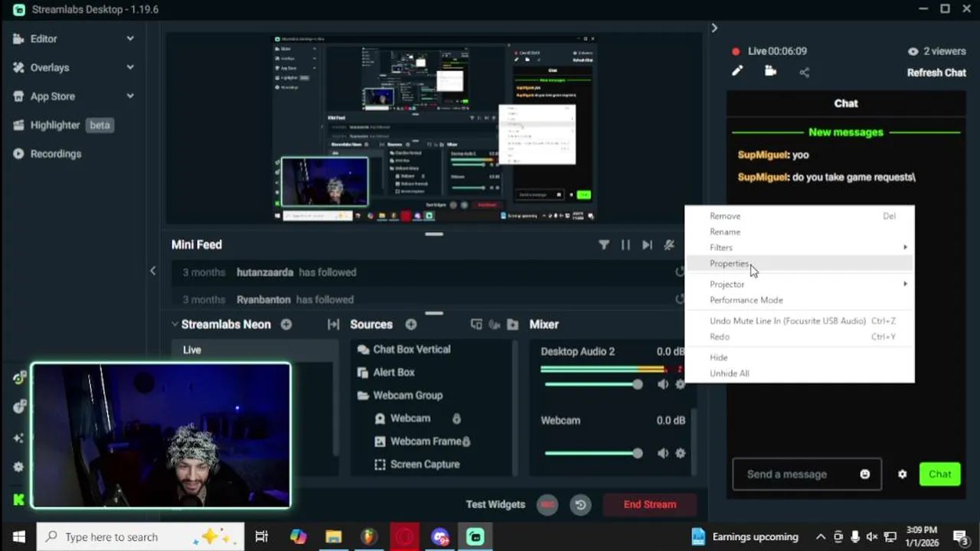Image resolution: width=980 pixels, height=551 pixels.
Task: Select the Screen Capture source
Action: pos(425,465)
